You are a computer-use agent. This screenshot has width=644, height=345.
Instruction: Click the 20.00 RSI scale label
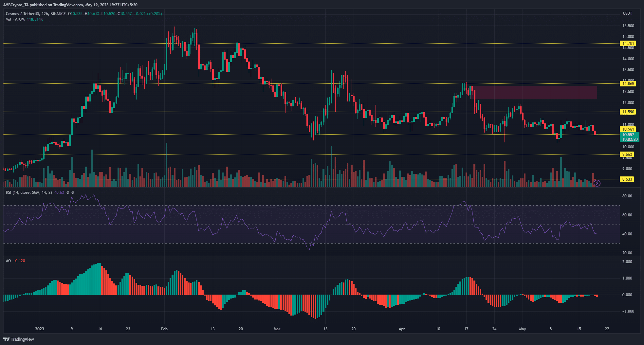(x=627, y=253)
